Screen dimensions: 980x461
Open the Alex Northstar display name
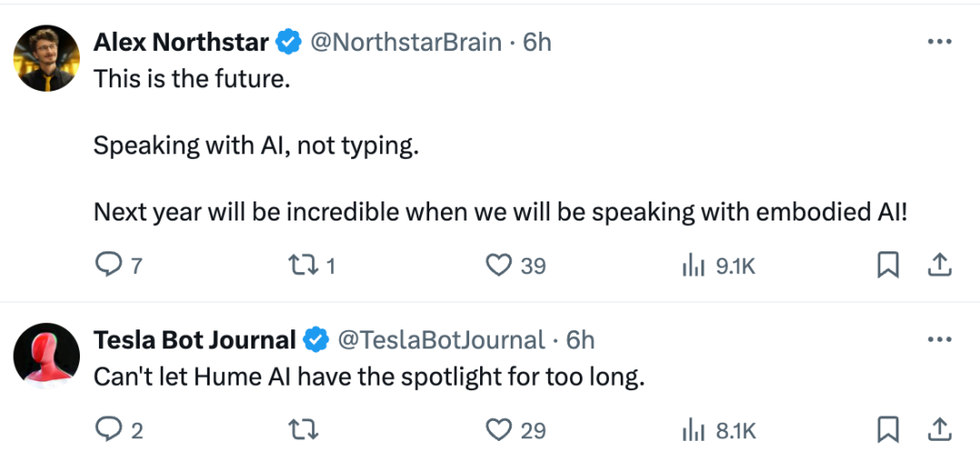coord(181,42)
